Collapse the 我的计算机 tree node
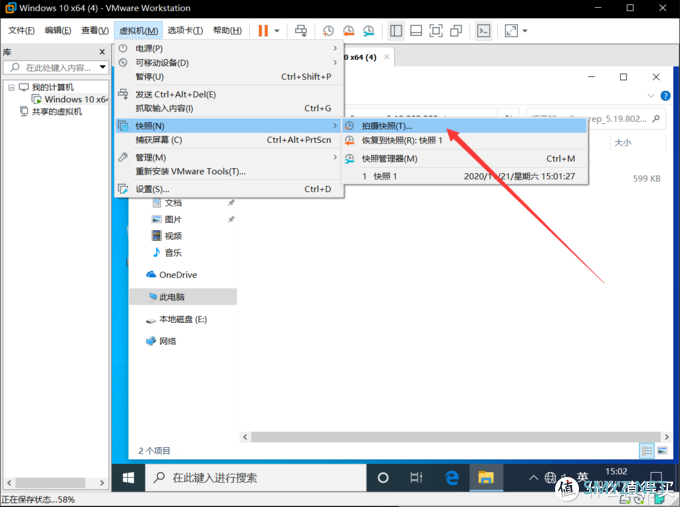The image size is (680, 507). [x=11, y=87]
